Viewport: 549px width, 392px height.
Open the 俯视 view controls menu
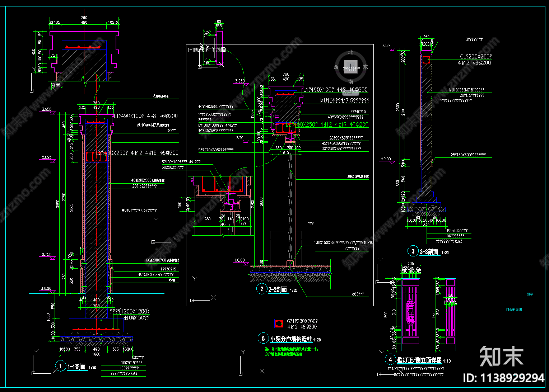click(x=199, y=50)
